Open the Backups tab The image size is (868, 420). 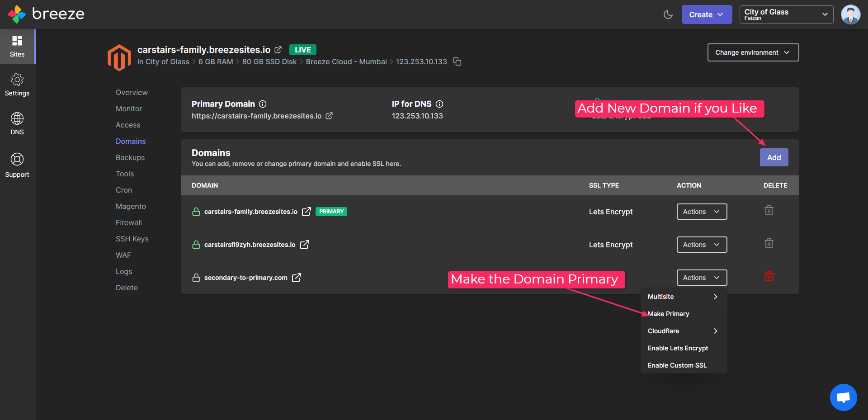[130, 157]
